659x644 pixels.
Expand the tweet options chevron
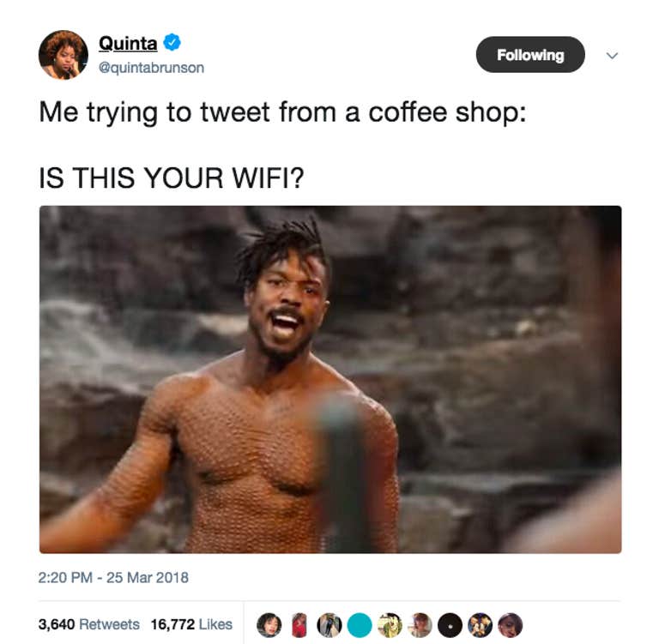point(613,56)
